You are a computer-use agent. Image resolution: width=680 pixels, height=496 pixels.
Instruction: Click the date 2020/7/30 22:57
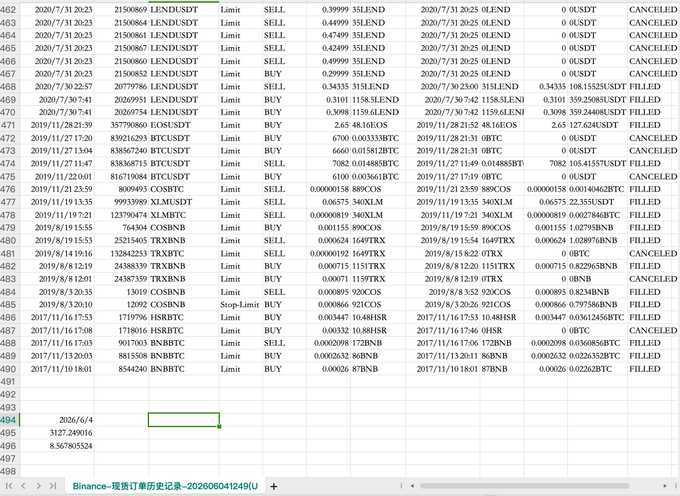(57, 87)
